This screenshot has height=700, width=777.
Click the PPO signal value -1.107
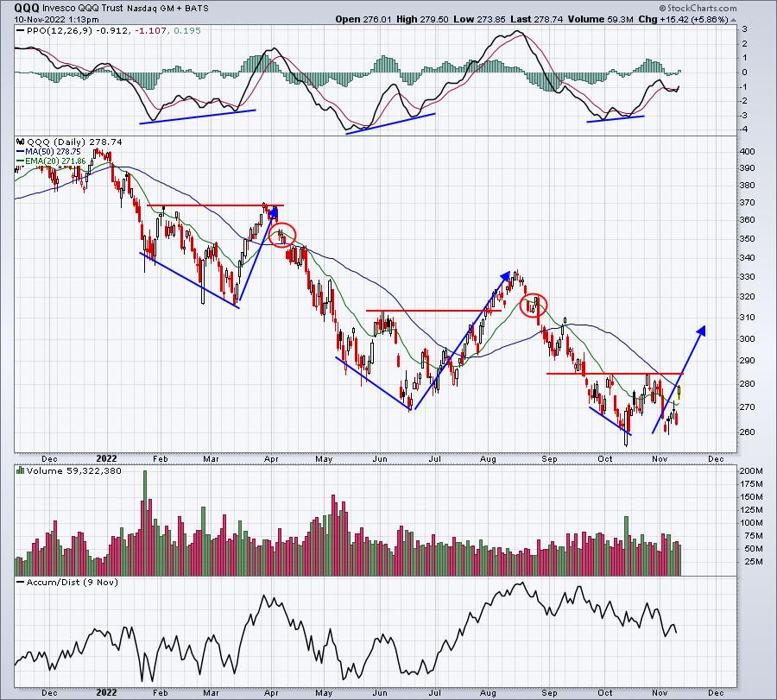[152, 31]
